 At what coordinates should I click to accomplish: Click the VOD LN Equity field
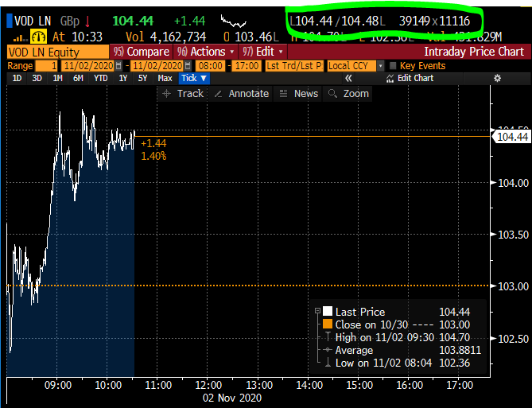tap(58, 52)
